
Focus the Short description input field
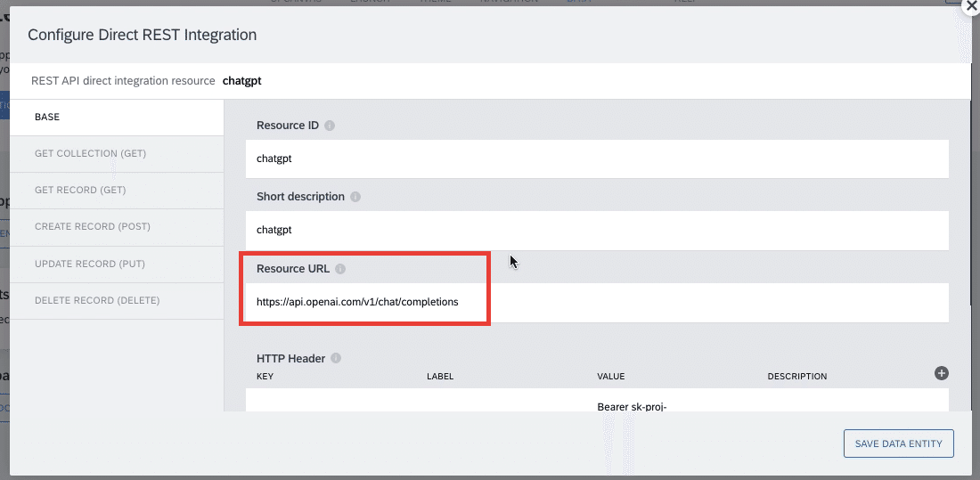point(598,230)
